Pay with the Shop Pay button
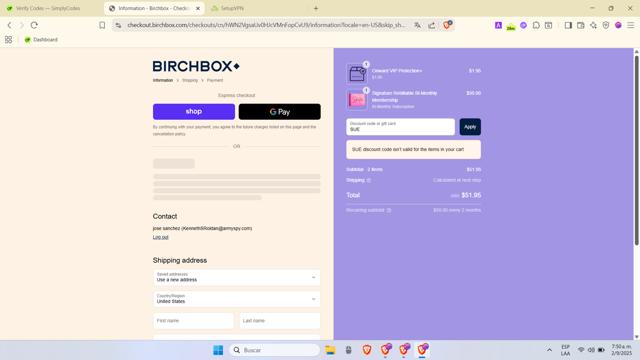The width and height of the screenshot is (640, 360). coord(194,111)
